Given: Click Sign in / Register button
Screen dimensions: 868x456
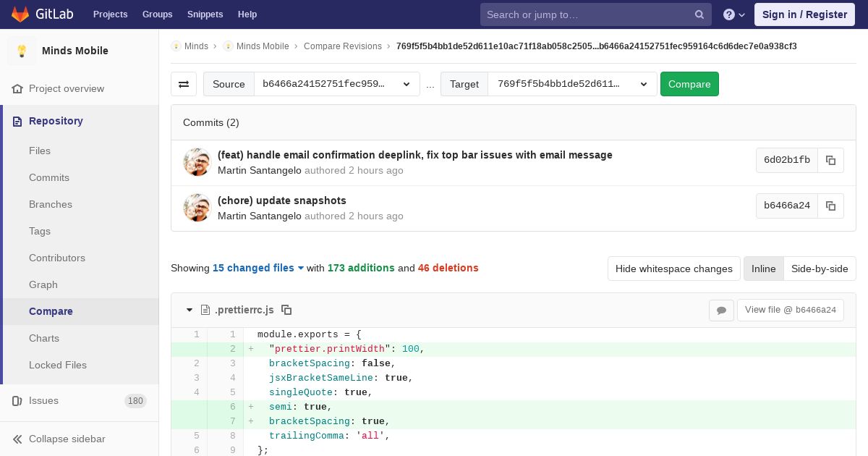Looking at the screenshot, I should [804, 14].
